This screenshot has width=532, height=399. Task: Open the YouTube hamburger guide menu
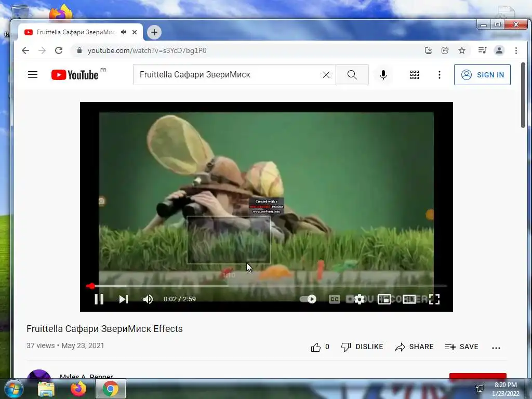click(x=33, y=75)
